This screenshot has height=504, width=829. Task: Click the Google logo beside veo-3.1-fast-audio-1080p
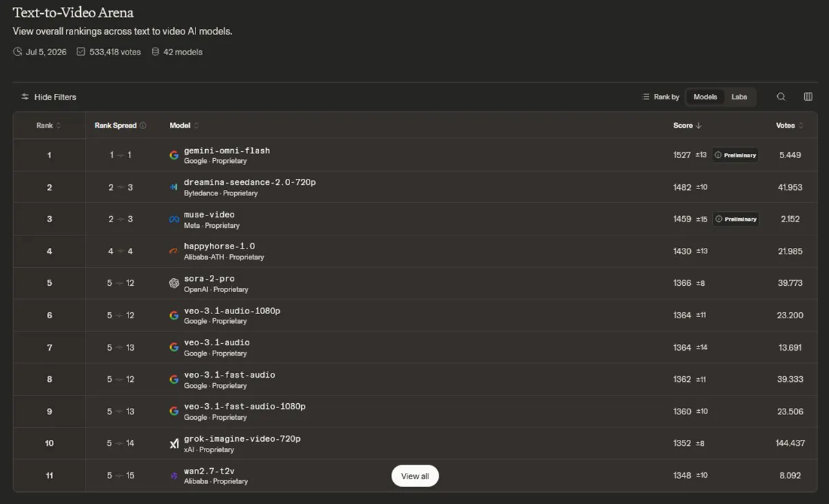point(174,411)
